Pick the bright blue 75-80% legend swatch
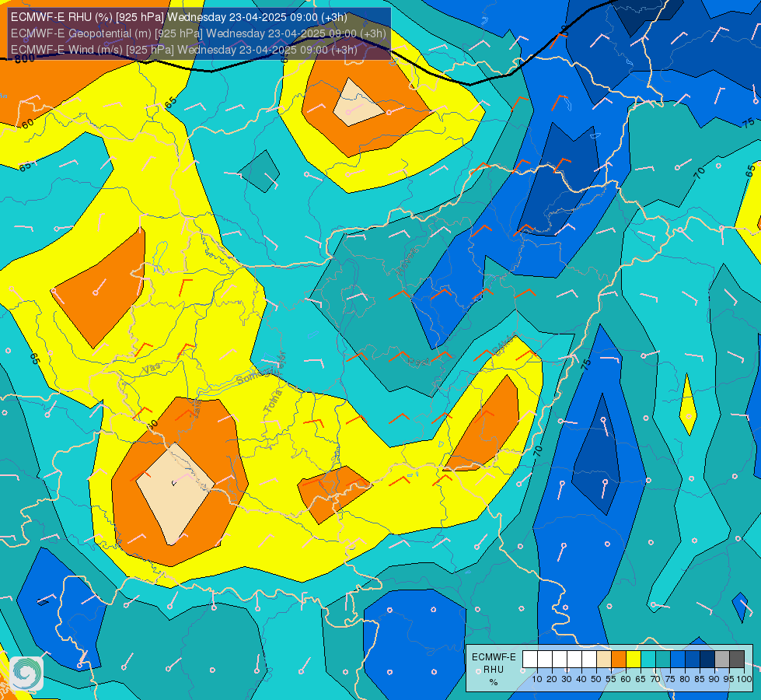The image size is (761, 700). [x=678, y=660]
